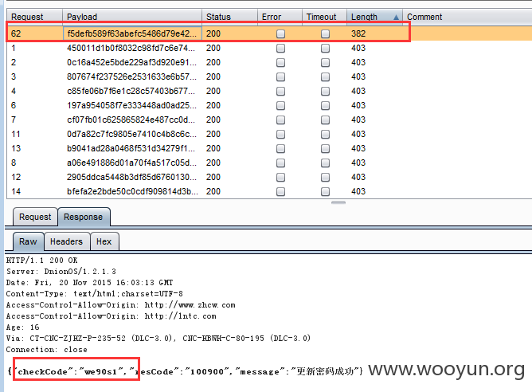Image resolution: width=532 pixels, height=392 pixels.
Task: Sort results by the Request column header
Action: pyautogui.click(x=34, y=17)
